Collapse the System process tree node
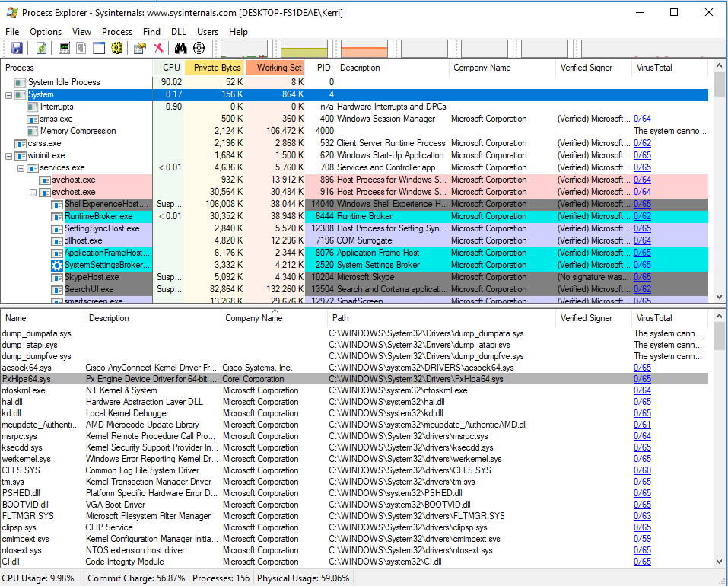 pyautogui.click(x=8, y=95)
